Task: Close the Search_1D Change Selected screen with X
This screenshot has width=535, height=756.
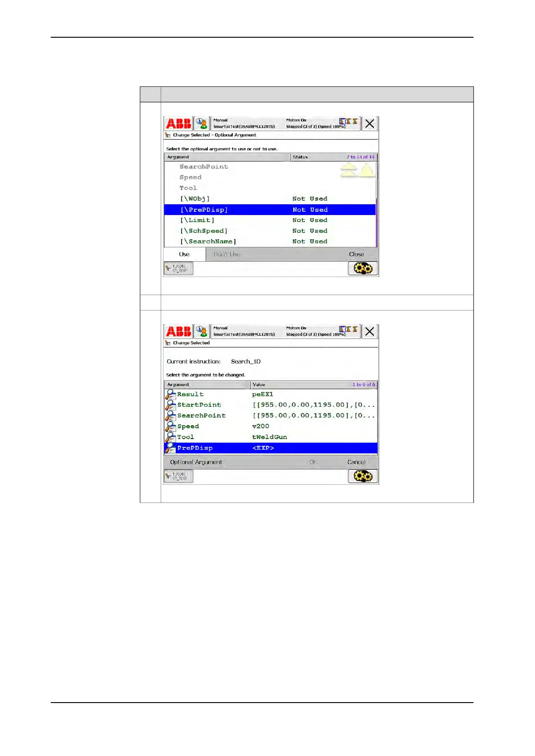Action: [370, 331]
